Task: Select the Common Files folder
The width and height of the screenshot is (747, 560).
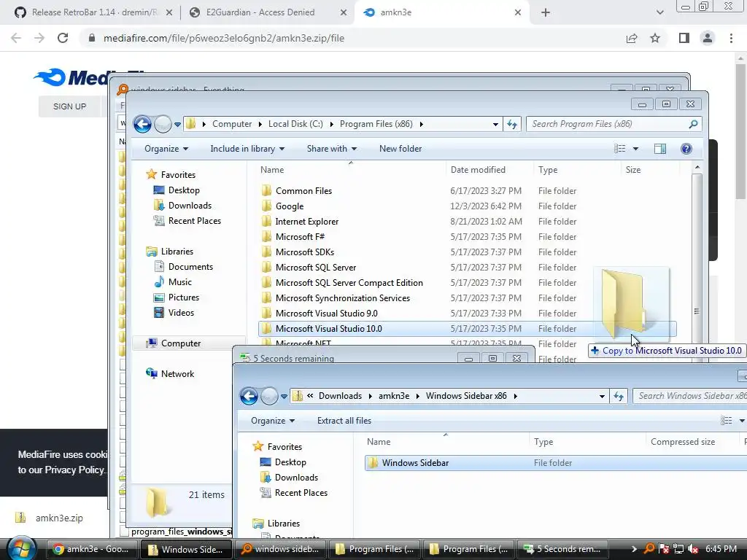Action: (x=303, y=191)
